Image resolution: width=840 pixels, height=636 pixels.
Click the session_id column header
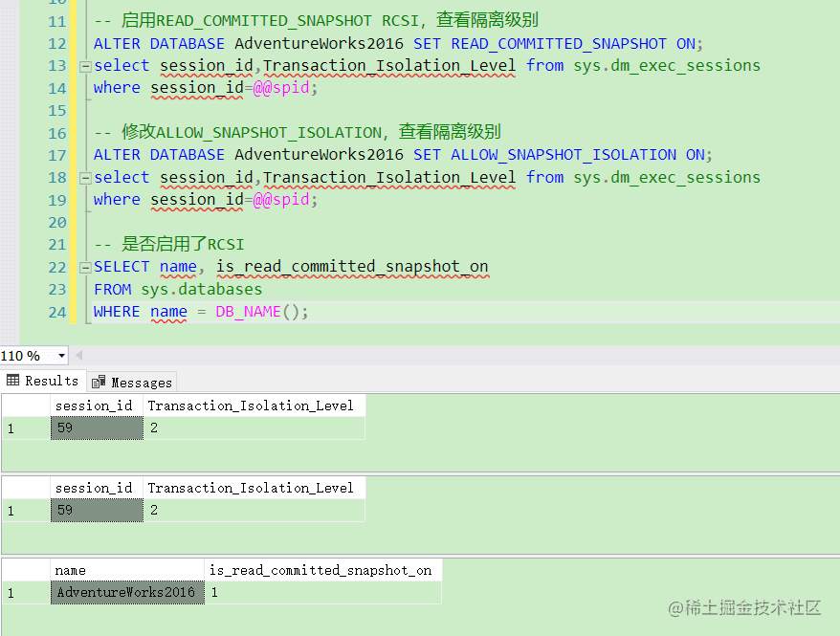96,405
